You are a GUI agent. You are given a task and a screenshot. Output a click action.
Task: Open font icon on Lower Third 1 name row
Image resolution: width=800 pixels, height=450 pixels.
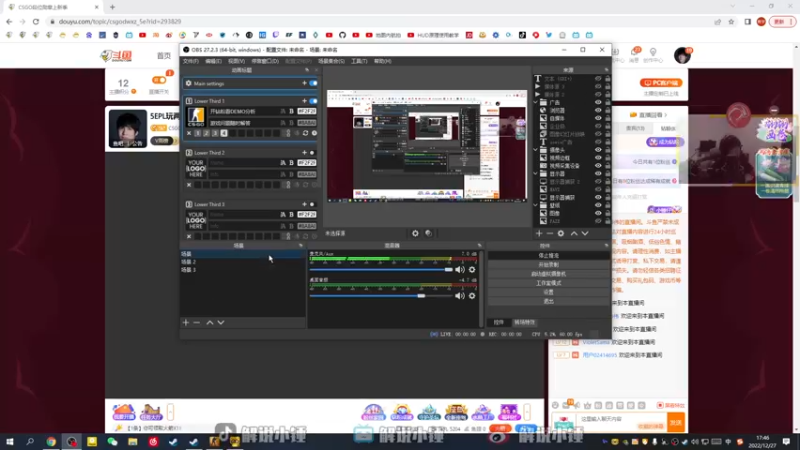click(283, 111)
